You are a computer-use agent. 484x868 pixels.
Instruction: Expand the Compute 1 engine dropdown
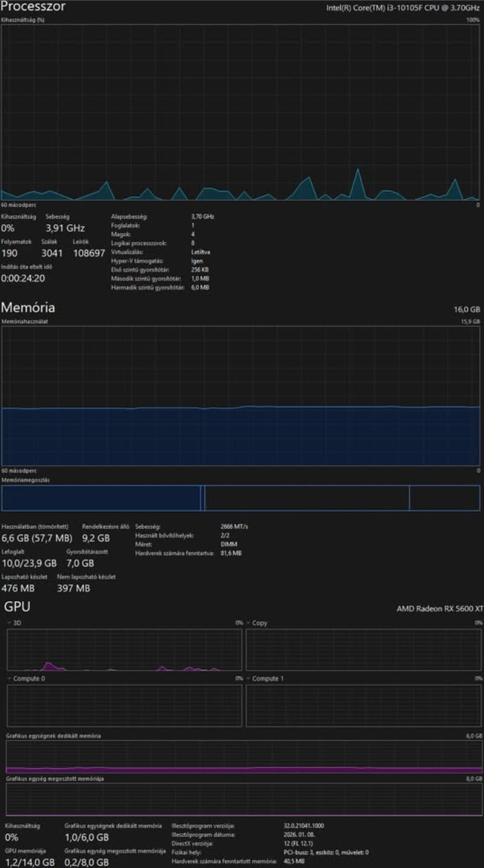point(264,678)
